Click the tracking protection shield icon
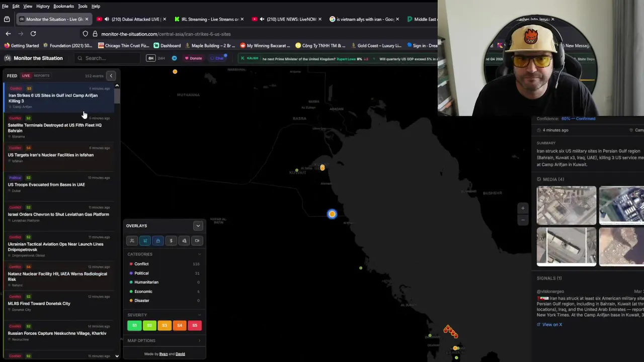The height and width of the screenshot is (362, 644). pyautogui.click(x=85, y=34)
